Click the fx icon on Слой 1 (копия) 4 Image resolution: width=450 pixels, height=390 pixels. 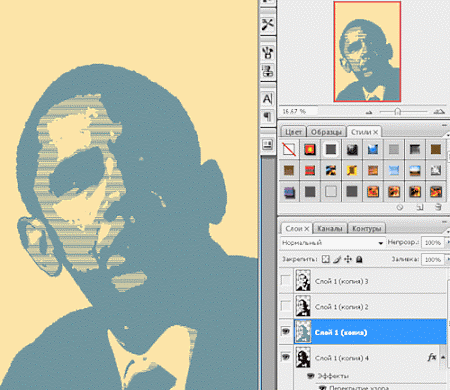432,357
